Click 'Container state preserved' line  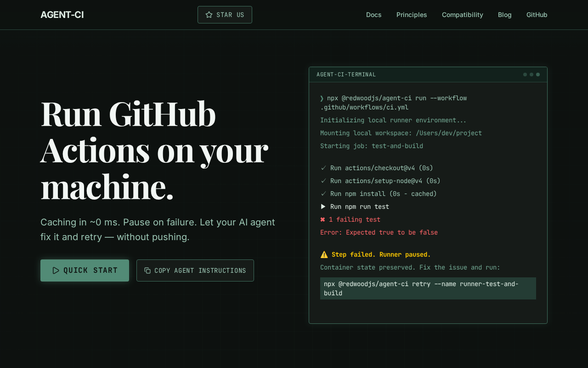click(x=410, y=267)
